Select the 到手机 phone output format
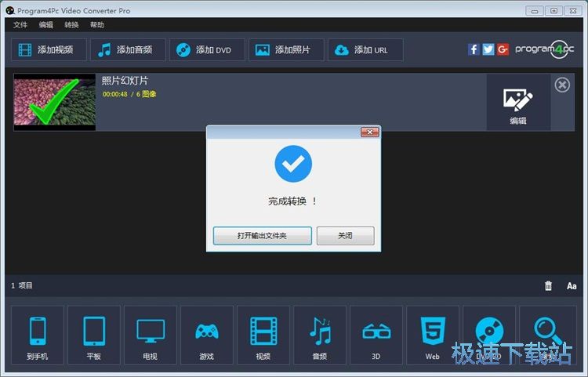588x377 pixels. click(x=38, y=335)
